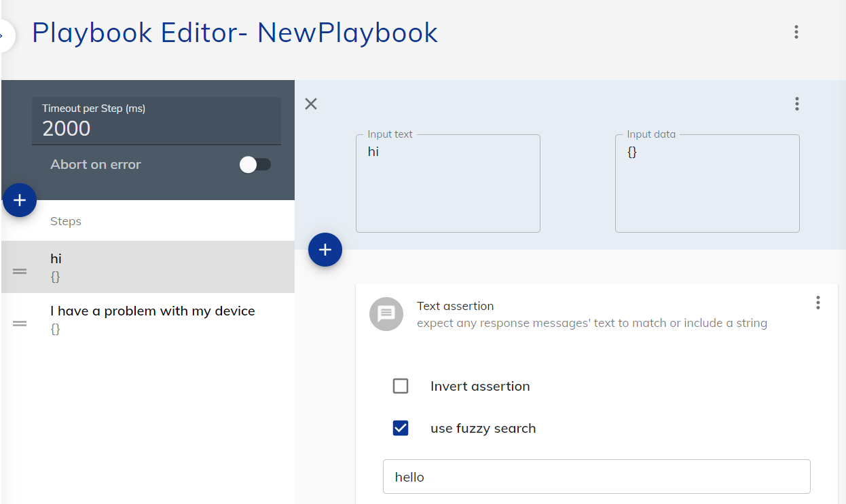Viewport: 846px width, 504px height.
Task: Click into the Input data field
Action: [x=707, y=183]
